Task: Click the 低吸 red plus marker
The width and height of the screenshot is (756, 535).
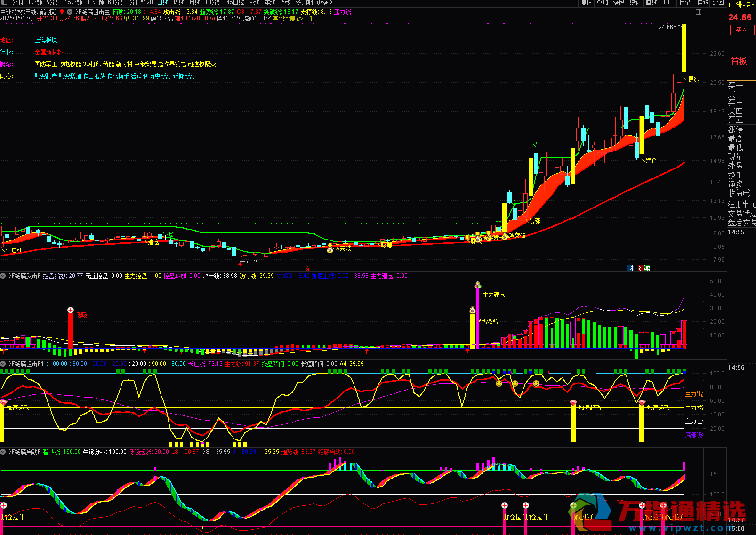Action: pos(71,310)
